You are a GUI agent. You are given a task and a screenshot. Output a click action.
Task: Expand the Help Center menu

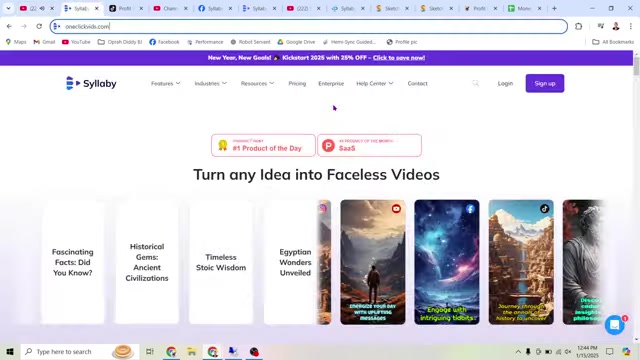pyautogui.click(x=374, y=83)
